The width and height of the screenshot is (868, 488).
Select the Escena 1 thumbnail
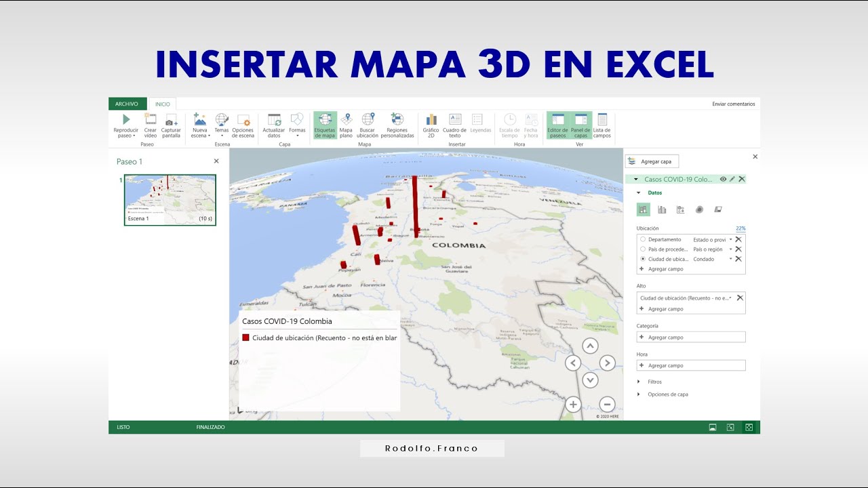(170, 200)
